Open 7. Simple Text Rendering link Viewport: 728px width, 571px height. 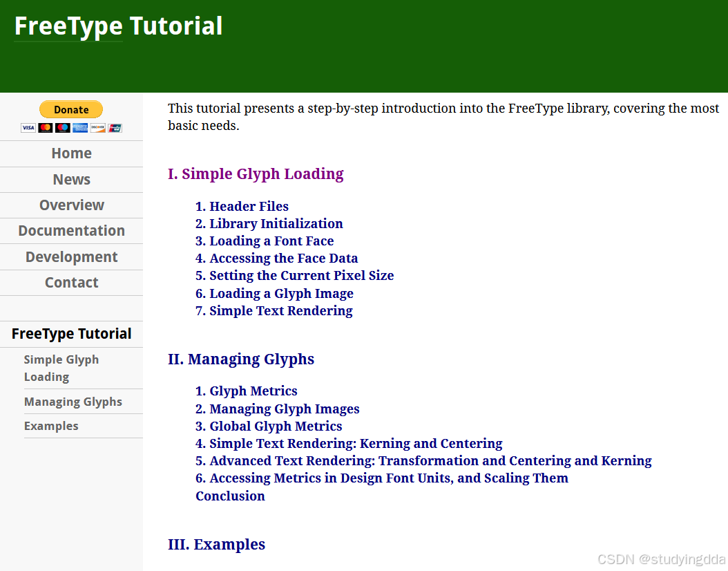274,310
